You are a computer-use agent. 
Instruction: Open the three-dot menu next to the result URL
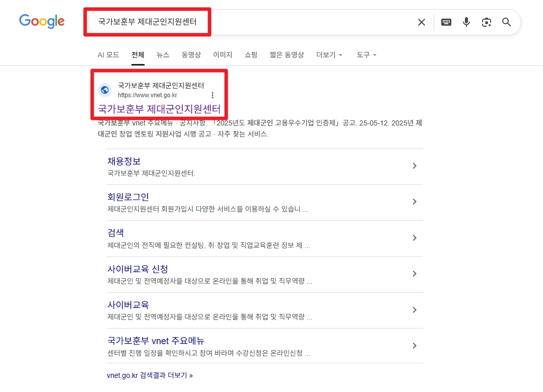pos(212,95)
